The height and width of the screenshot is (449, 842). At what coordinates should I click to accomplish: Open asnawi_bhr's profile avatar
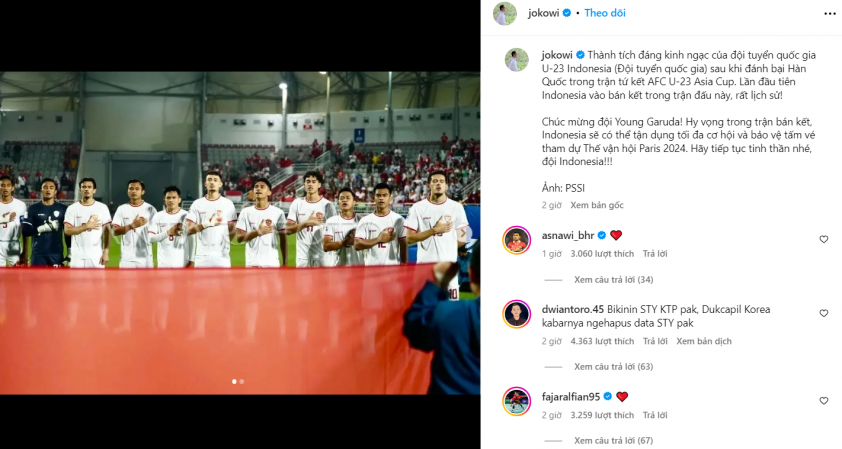click(517, 240)
